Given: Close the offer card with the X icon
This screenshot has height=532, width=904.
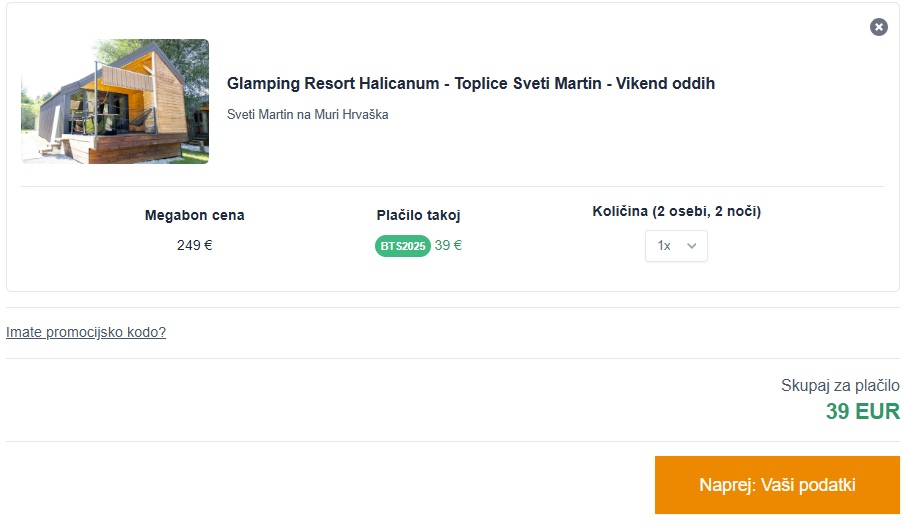Looking at the screenshot, I should pos(879,27).
